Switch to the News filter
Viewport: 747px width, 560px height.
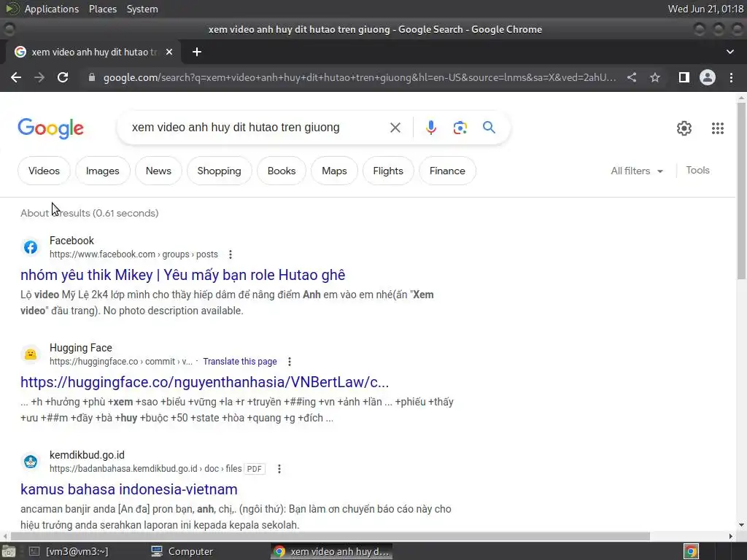(158, 171)
